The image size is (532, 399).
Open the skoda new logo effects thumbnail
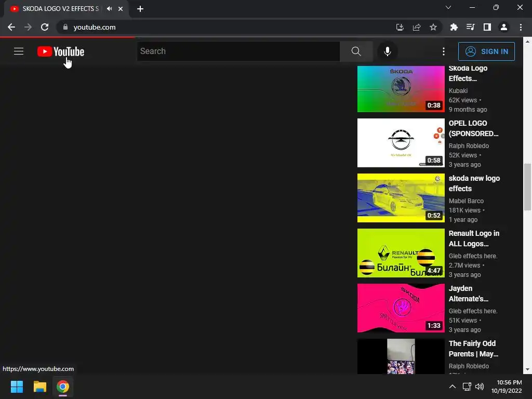point(401,198)
